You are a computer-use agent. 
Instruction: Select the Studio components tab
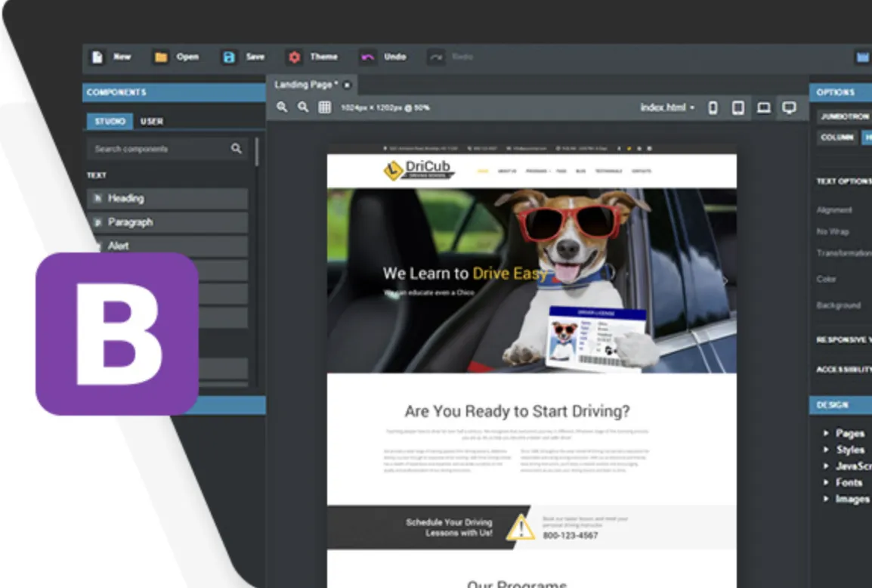(x=110, y=121)
